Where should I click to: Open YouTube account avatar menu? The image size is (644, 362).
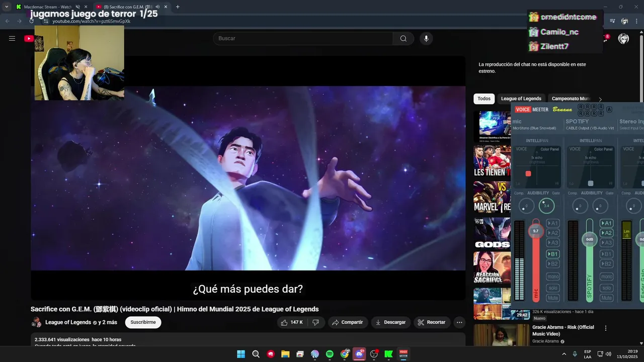click(x=623, y=39)
